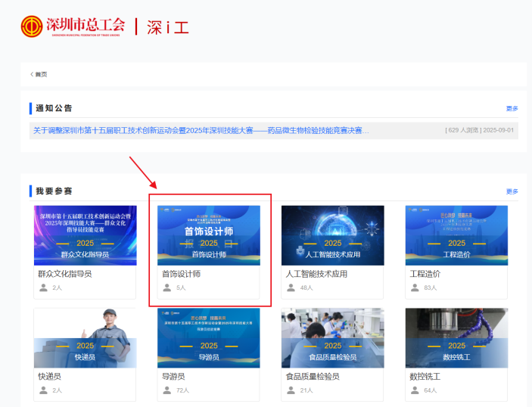Click participant icon on 导游员 card
Screen dimensions: 532x407
coord(167,390)
